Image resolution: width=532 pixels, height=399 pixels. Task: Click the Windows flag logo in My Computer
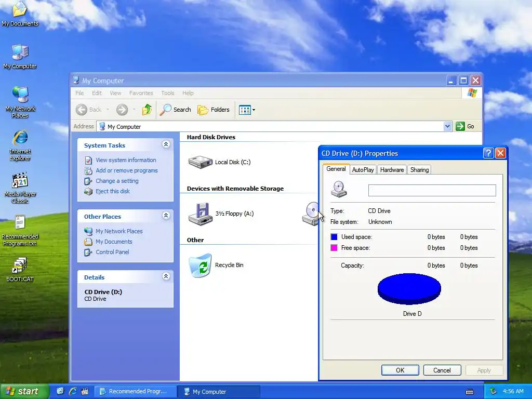coord(472,93)
